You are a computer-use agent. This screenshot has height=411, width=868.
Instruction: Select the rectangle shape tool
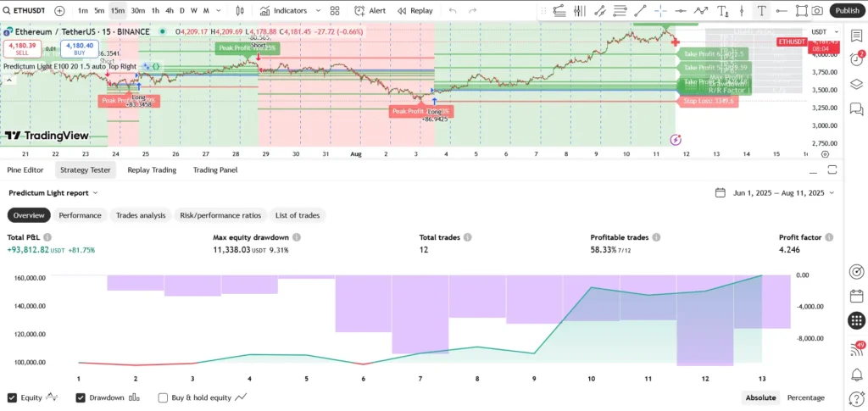pos(801,10)
